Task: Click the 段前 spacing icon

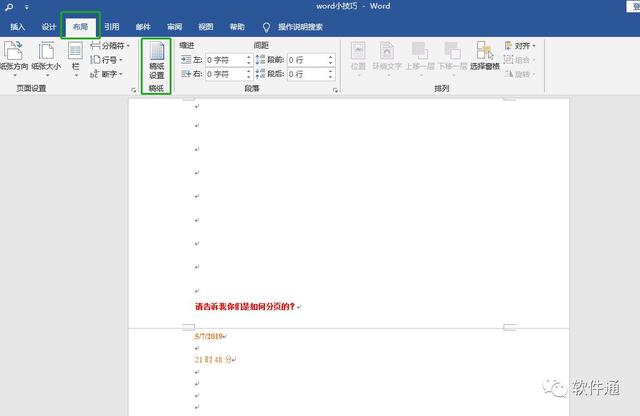Action: 260,60
